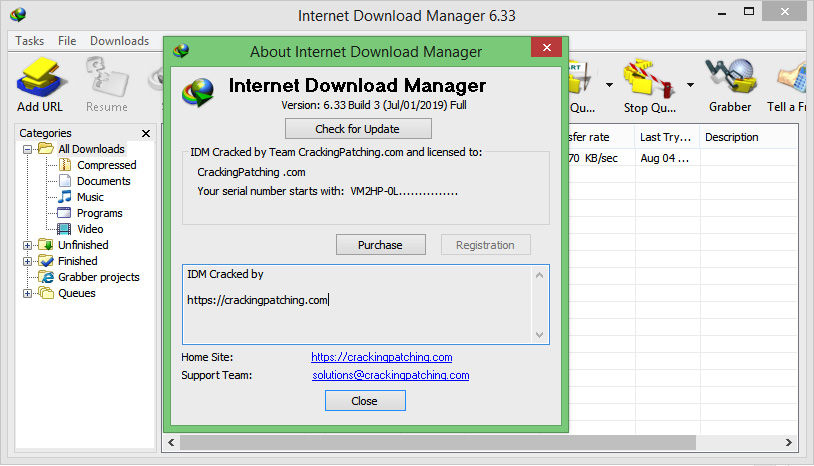Select the All Downloads folder icon
Image resolution: width=814 pixels, height=466 pixels.
[46, 149]
